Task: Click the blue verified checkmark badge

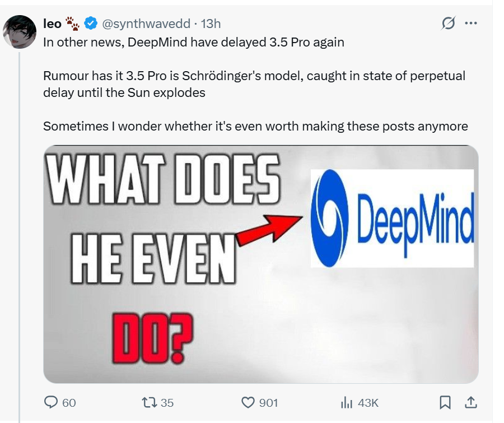Action: click(x=91, y=24)
